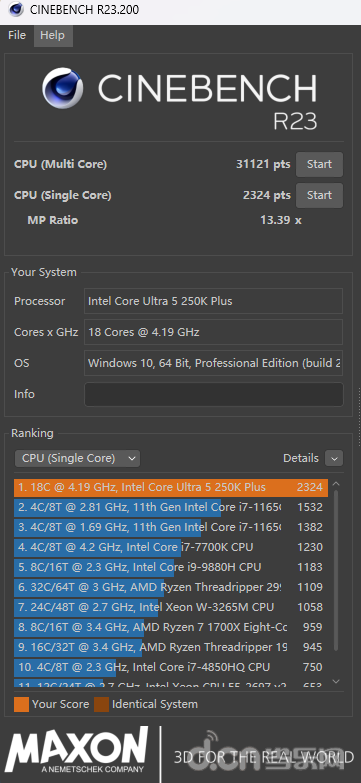The width and height of the screenshot is (361, 783).
Task: Open the Help menu
Action: click(x=52, y=35)
